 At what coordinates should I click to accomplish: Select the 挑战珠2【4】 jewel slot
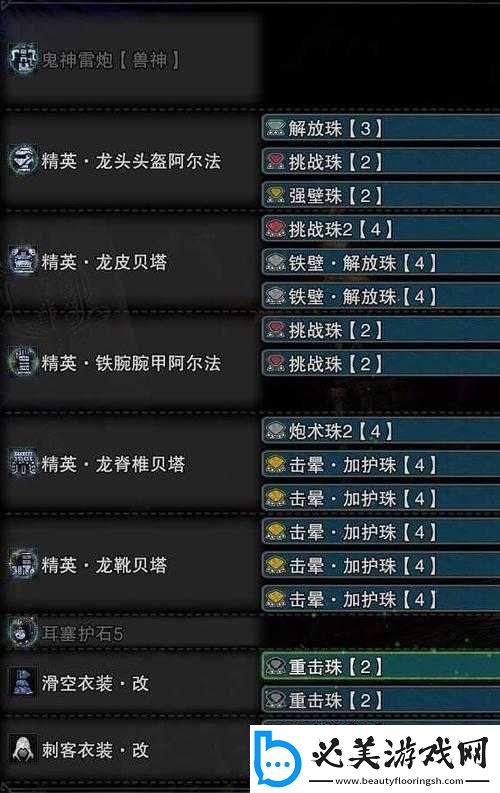coord(381,229)
